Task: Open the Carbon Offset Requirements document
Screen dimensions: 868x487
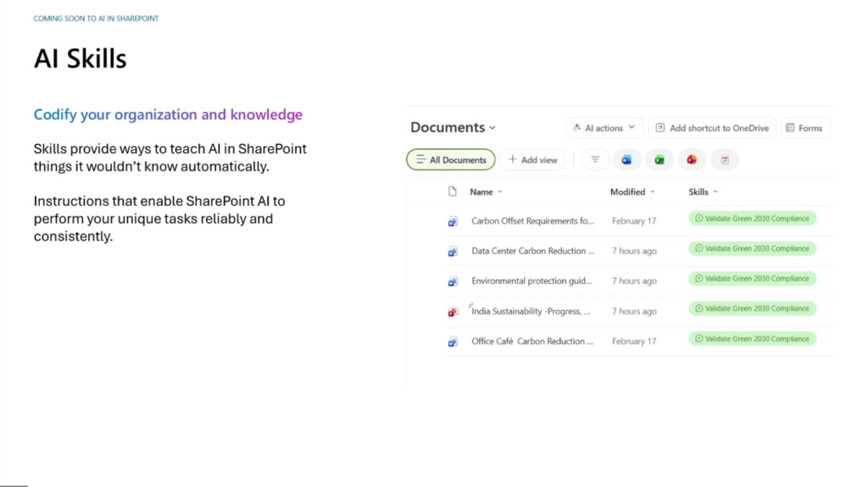Action: [x=532, y=221]
